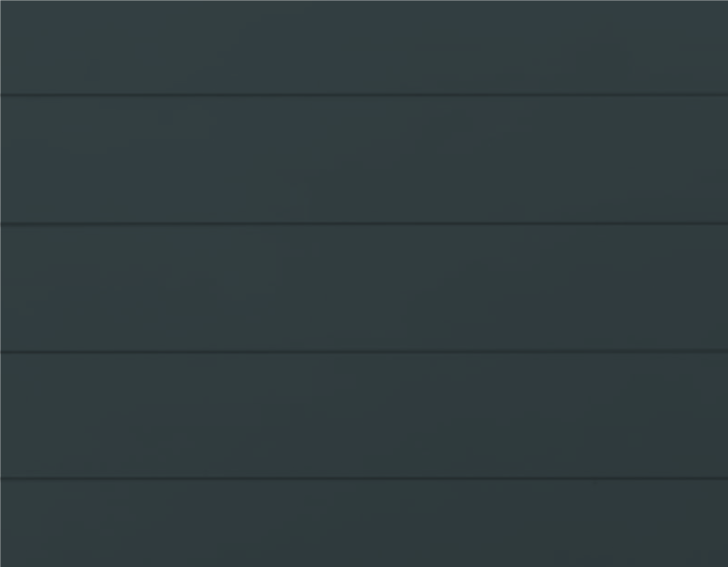This screenshot has height=567, width=728.
Task: Click the lowest horizontal groove line
Action: tap(364, 478)
